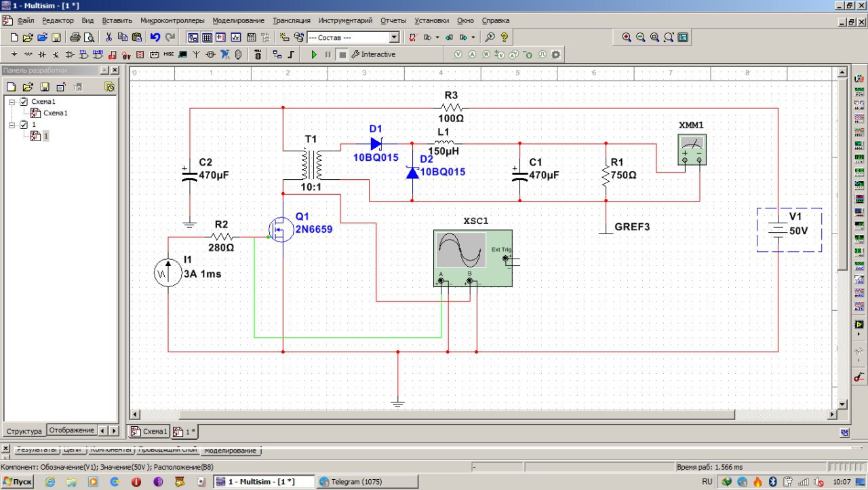Image resolution: width=868 pixels, height=490 pixels.
Task: Place a current probe (A) icon
Action: (472, 54)
